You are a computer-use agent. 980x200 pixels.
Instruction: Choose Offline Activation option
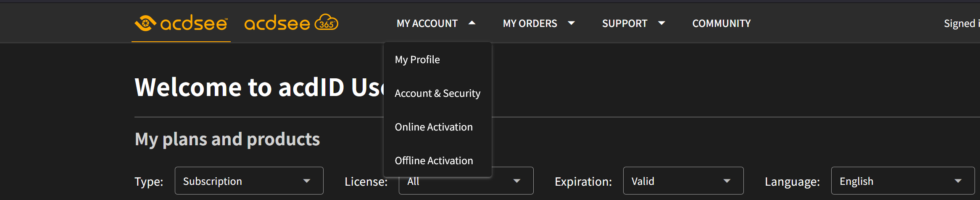pyautogui.click(x=434, y=161)
